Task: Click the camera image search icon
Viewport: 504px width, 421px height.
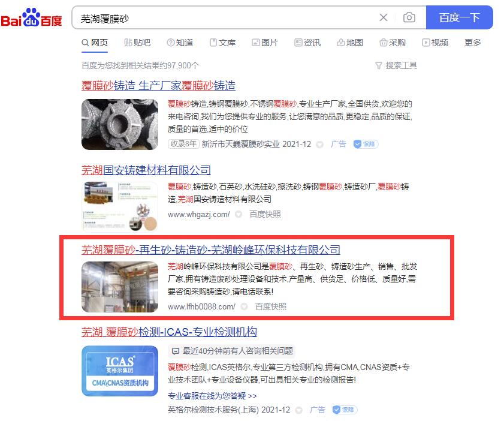Action: 409,17
